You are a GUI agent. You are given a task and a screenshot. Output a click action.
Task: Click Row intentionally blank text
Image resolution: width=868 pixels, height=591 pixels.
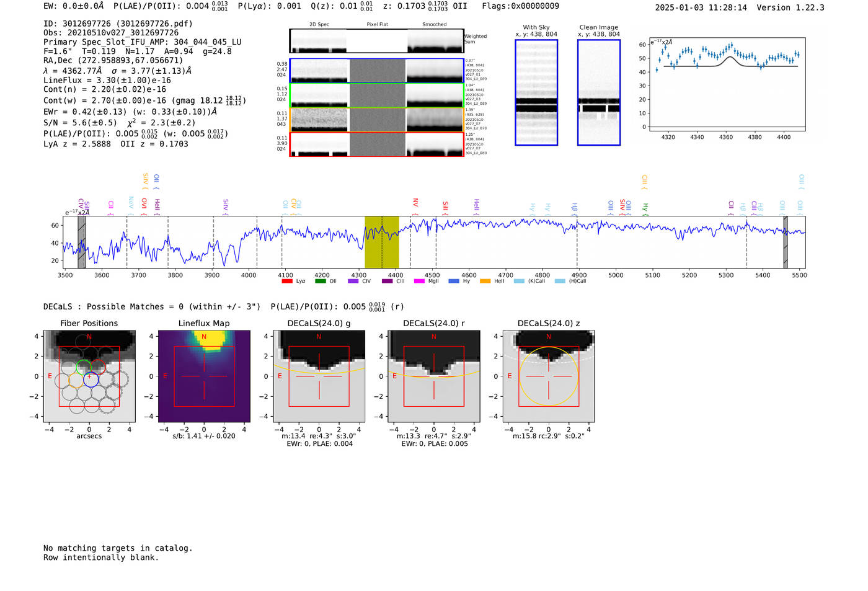click(x=101, y=558)
